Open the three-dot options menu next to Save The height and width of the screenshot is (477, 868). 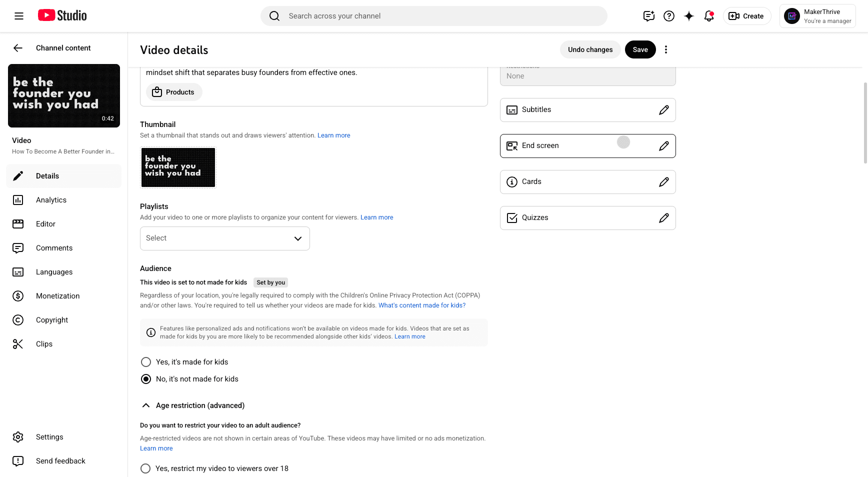point(666,49)
